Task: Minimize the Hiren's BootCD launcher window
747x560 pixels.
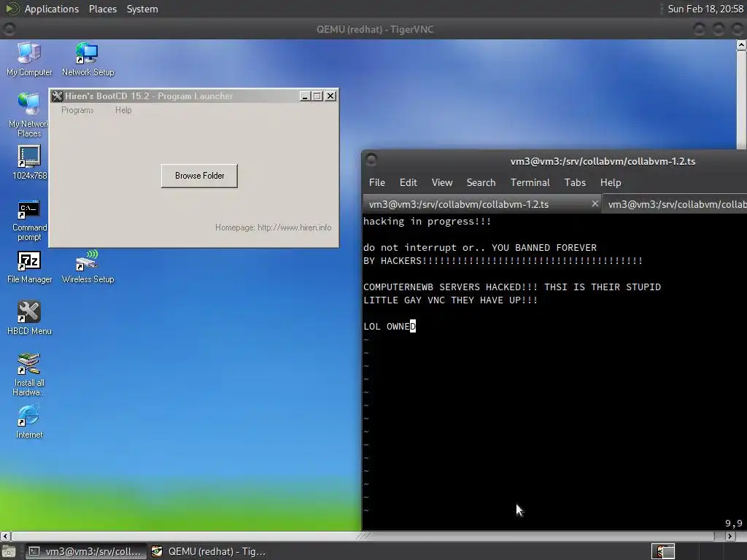Action: [305, 96]
